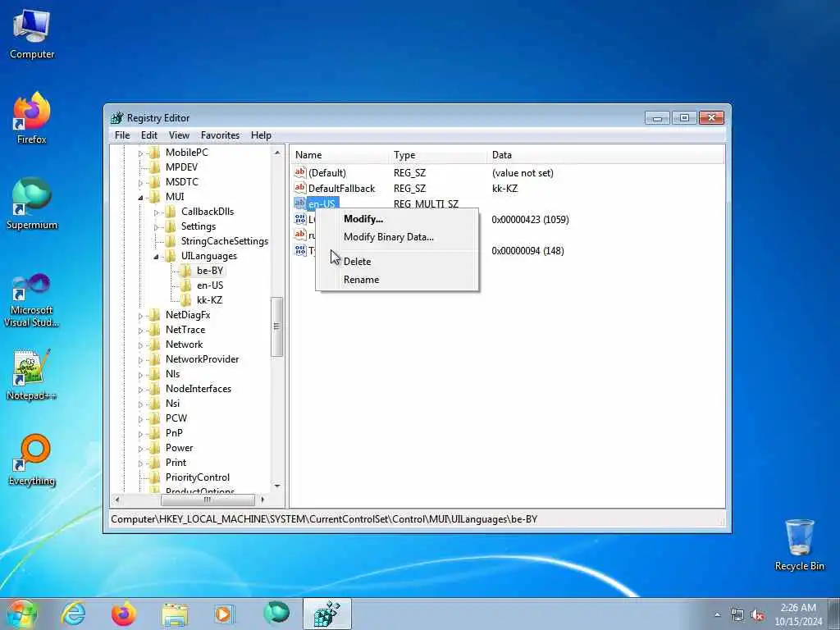Sort by the Type column header

click(438, 155)
